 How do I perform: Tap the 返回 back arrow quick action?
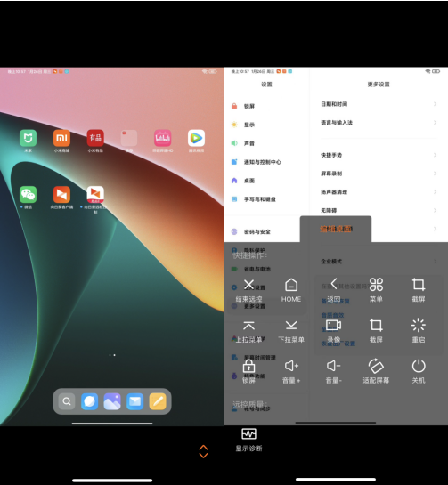click(x=333, y=284)
